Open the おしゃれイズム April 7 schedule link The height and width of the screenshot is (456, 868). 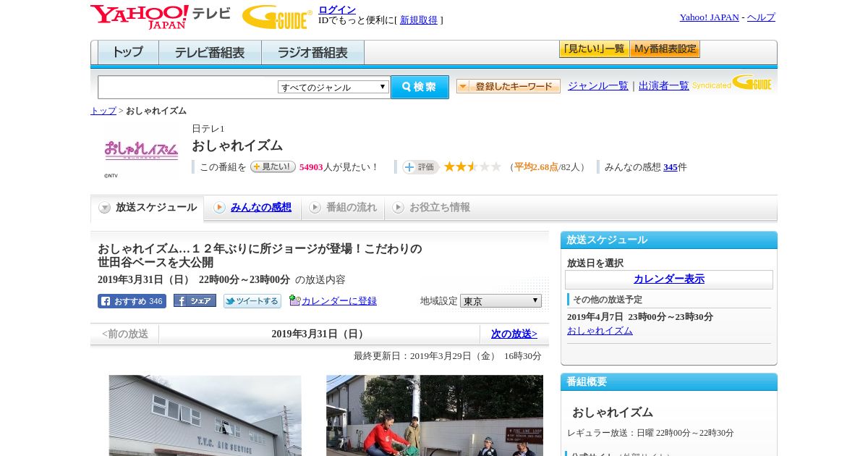600,331
